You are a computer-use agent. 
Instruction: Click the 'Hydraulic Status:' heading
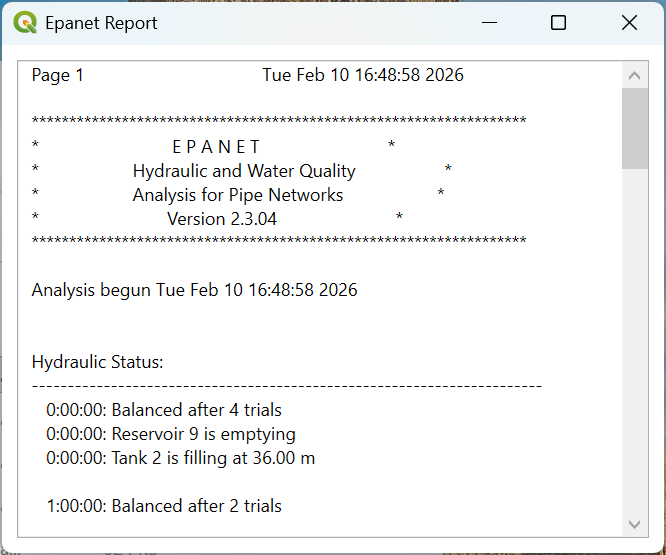click(x=97, y=362)
